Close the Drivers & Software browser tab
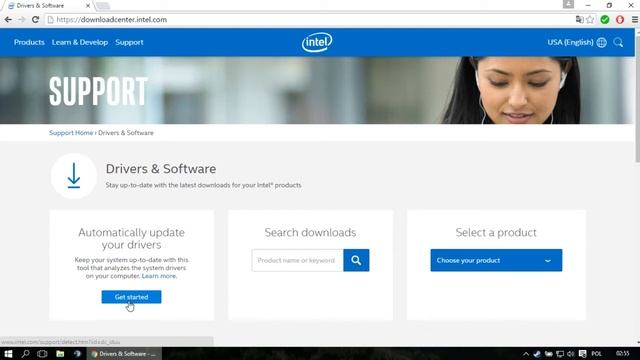 point(88,6)
